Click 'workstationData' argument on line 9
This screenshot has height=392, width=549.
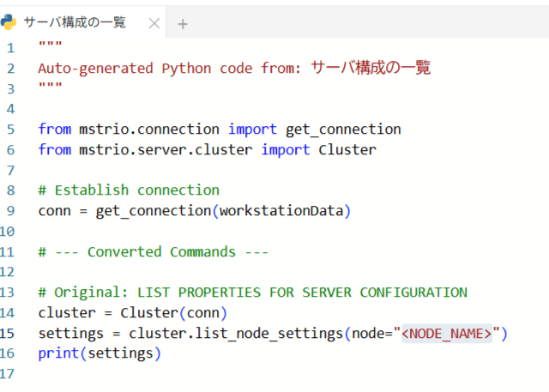coord(281,211)
